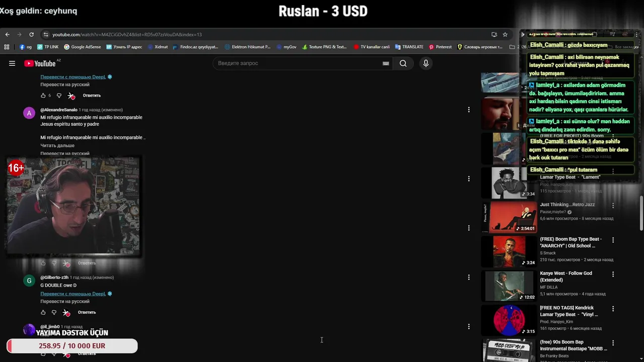Open the Google AdSense bookmark
Screen dimensions: 644x362
coord(82,47)
